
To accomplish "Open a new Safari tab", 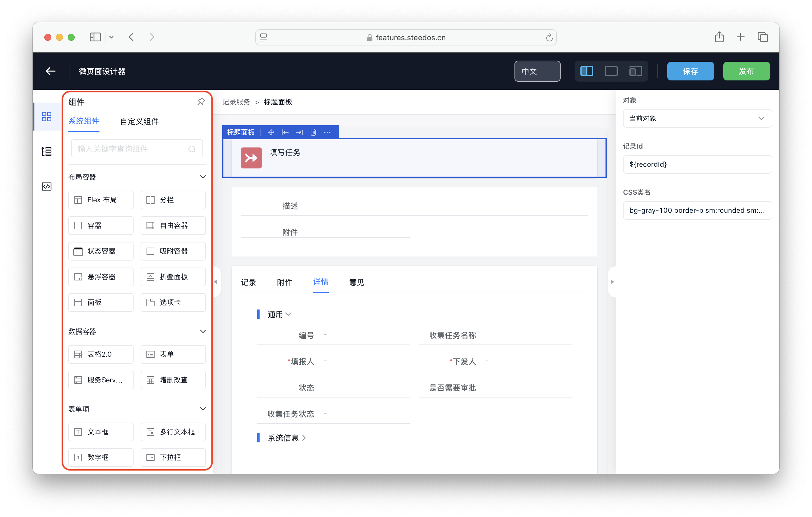I will (x=741, y=37).
